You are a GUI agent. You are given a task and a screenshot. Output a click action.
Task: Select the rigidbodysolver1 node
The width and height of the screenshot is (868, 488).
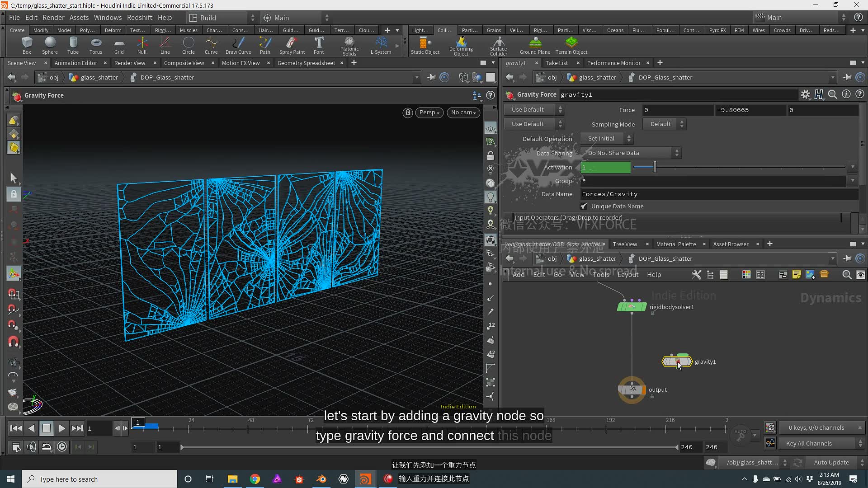pos(632,307)
